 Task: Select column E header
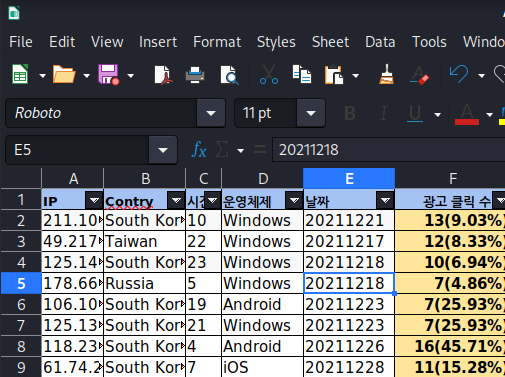(x=349, y=179)
